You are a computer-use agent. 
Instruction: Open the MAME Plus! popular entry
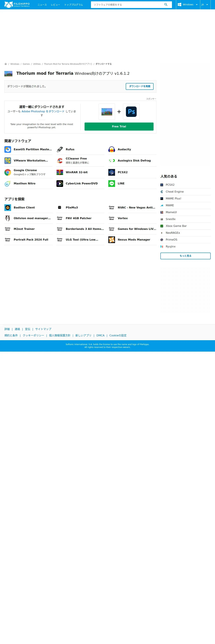[186, 198]
